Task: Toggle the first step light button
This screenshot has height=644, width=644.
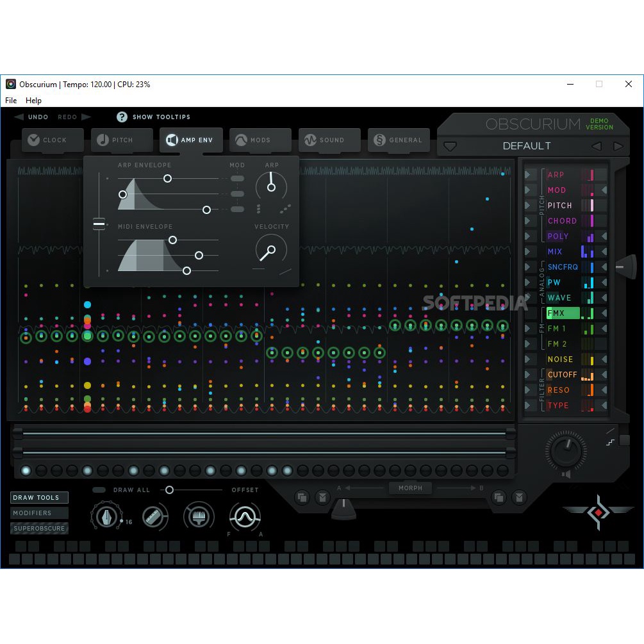Action: pyautogui.click(x=26, y=471)
